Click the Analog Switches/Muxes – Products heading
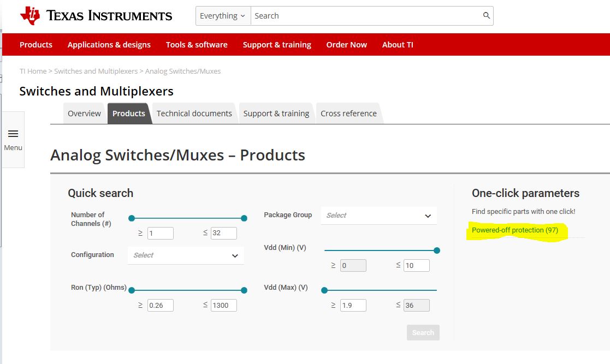 click(178, 155)
